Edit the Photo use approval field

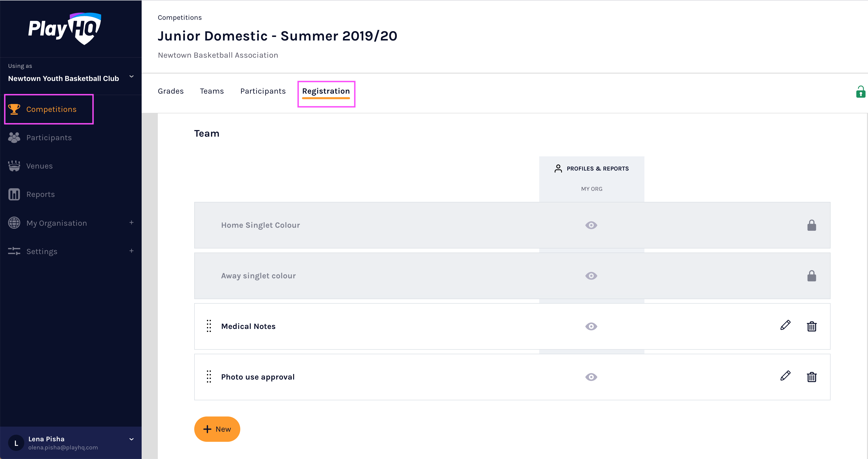(785, 376)
